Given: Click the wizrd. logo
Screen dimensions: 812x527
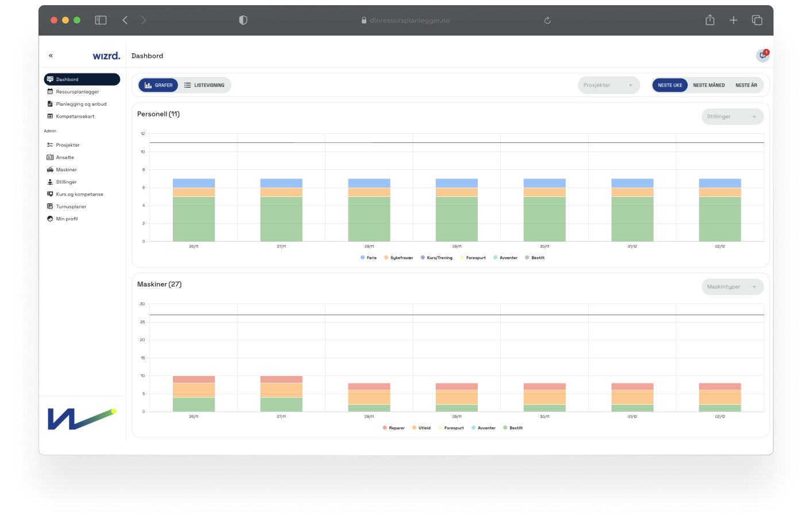Looking at the screenshot, I should 107,56.
